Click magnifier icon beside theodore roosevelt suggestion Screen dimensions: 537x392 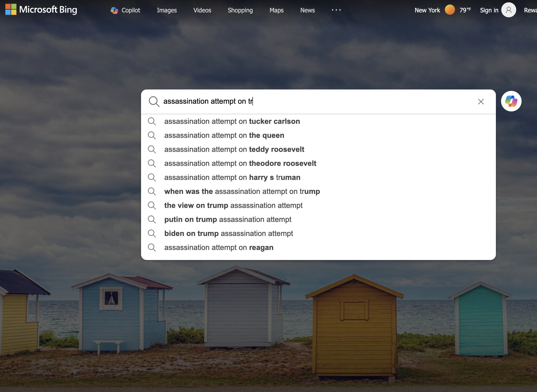click(x=152, y=164)
